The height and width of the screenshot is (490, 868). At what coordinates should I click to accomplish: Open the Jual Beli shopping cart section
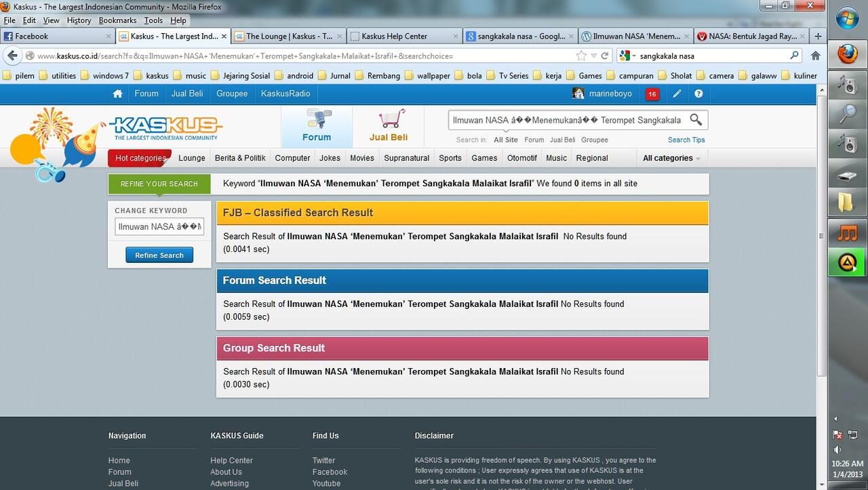tap(389, 127)
